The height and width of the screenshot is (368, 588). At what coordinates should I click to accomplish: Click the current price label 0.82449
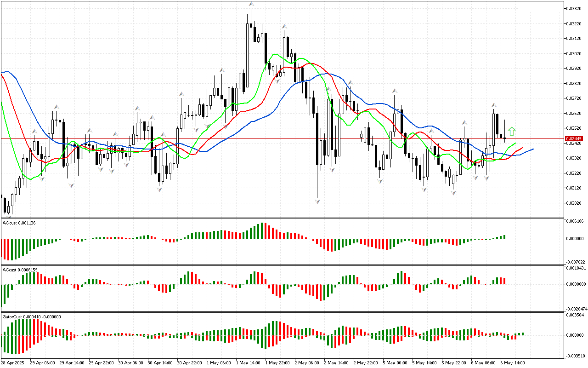point(573,138)
